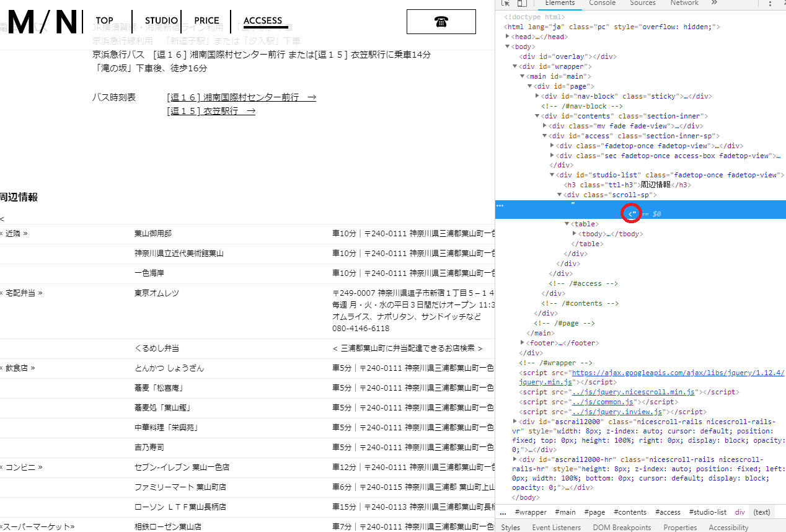Image resolution: width=786 pixels, height=532 pixels.
Task: Click the More tabs chevron in DevTools
Action: coord(713,3)
